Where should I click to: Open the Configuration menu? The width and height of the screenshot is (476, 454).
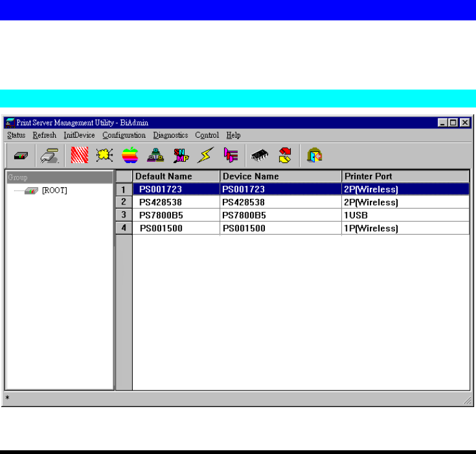(x=124, y=135)
